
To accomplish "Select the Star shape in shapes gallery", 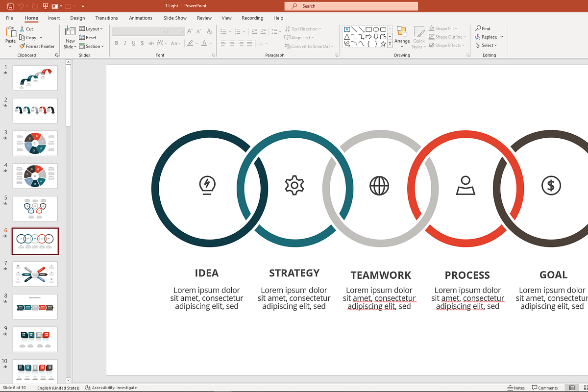I will pyautogui.click(x=383, y=44).
